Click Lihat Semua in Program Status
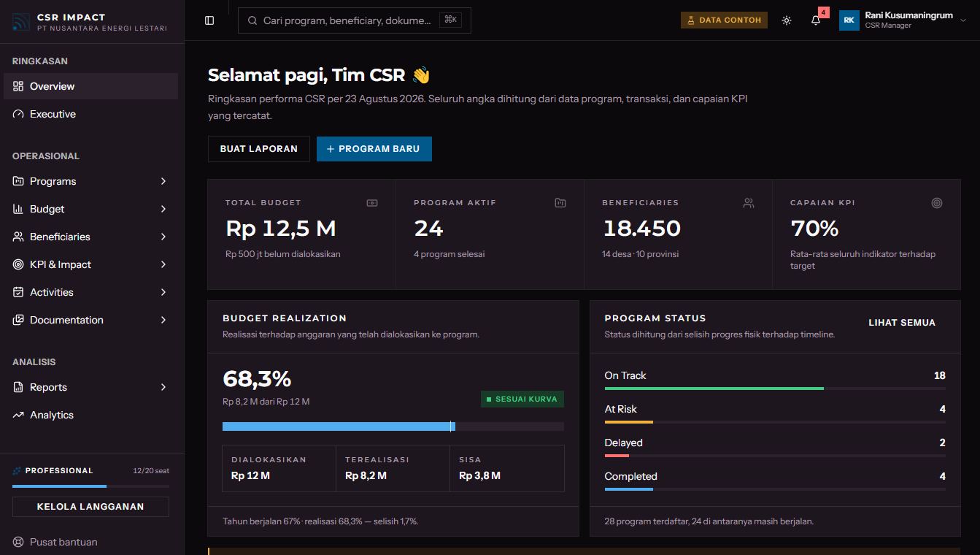The image size is (980, 555). (x=902, y=323)
